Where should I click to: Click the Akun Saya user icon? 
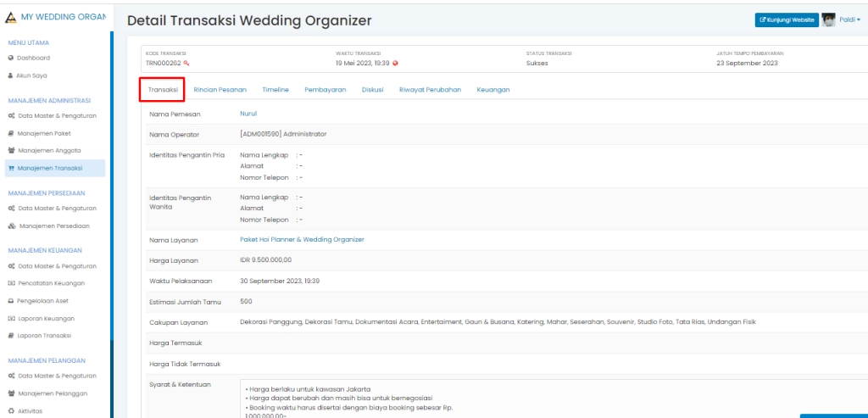(11, 75)
